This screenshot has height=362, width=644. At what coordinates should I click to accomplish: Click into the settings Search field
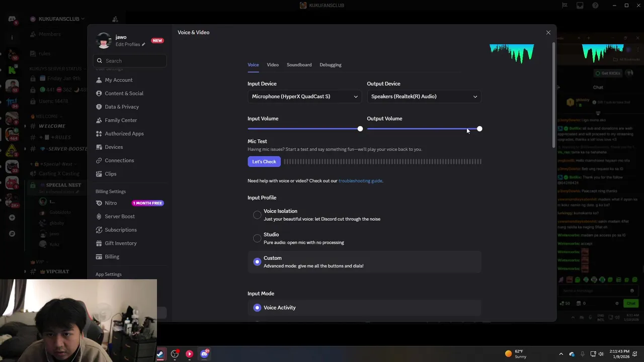click(130, 61)
